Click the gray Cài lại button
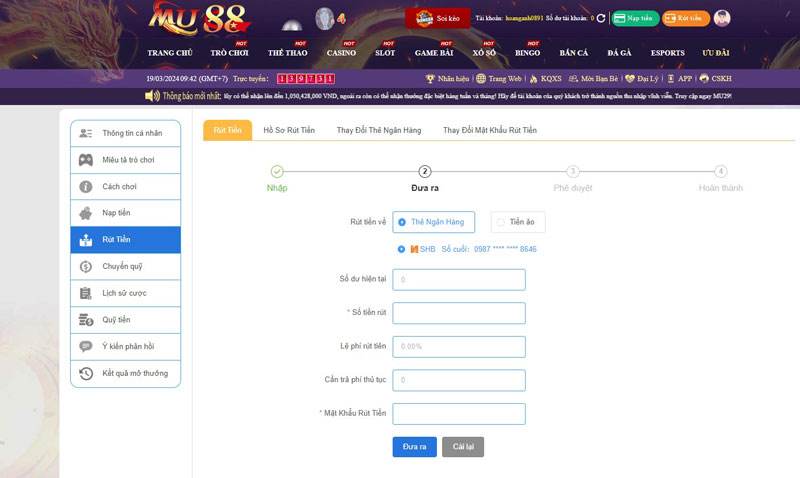 [463, 447]
